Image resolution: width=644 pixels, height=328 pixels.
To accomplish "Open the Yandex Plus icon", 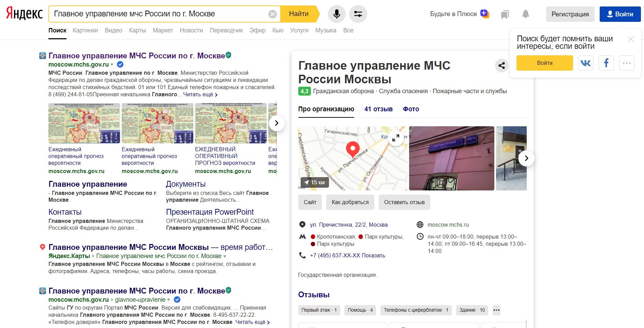I will [x=485, y=14].
